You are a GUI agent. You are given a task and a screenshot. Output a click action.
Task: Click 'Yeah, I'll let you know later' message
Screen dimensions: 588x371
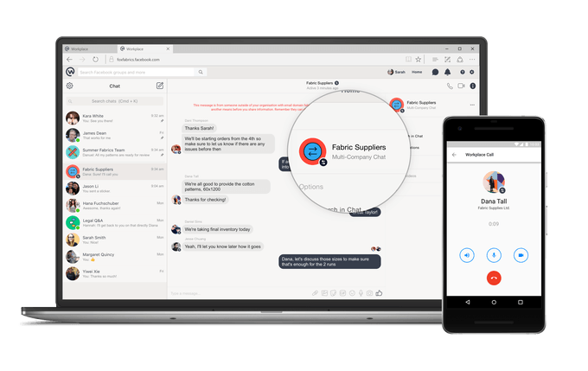pos(223,246)
